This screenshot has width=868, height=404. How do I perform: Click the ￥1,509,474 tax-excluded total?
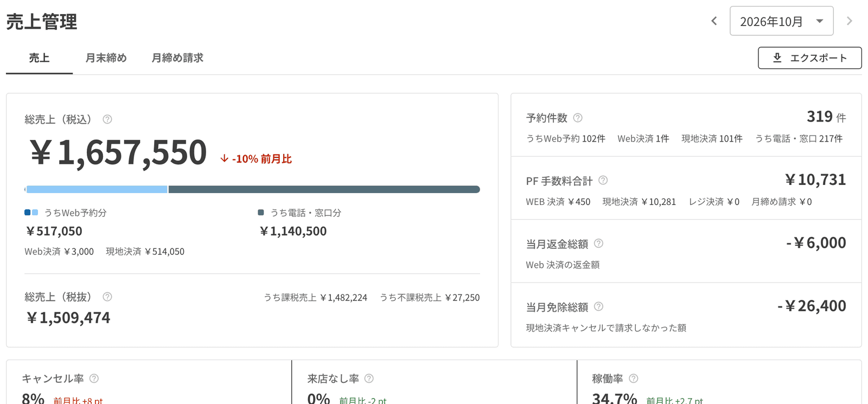click(68, 318)
